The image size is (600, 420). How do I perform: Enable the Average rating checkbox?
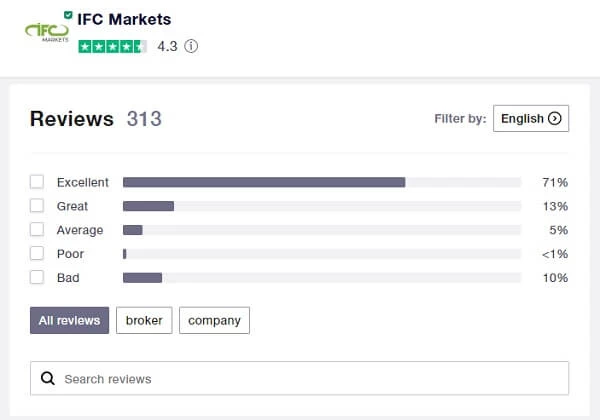[x=37, y=230]
